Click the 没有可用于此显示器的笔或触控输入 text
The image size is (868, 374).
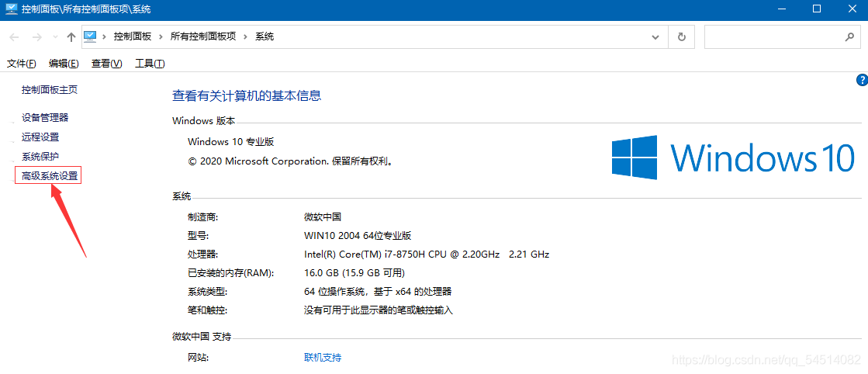coord(379,310)
